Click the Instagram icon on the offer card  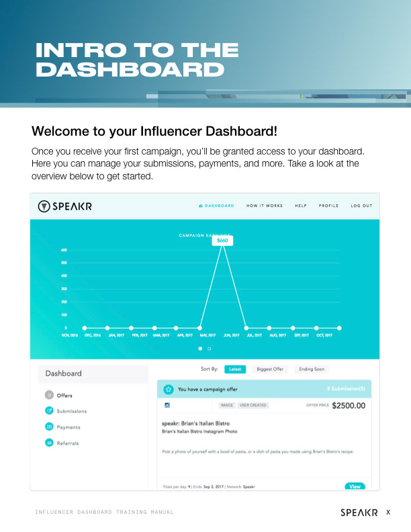[167, 405]
